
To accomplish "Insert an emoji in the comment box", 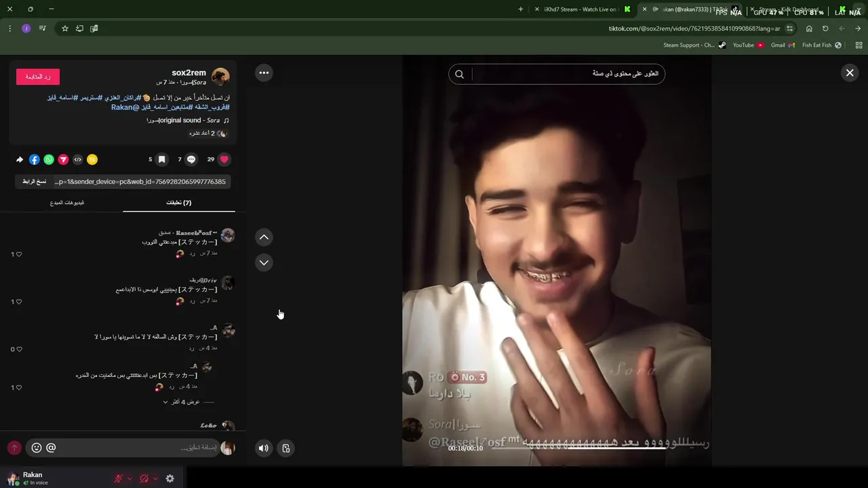I will (37, 448).
